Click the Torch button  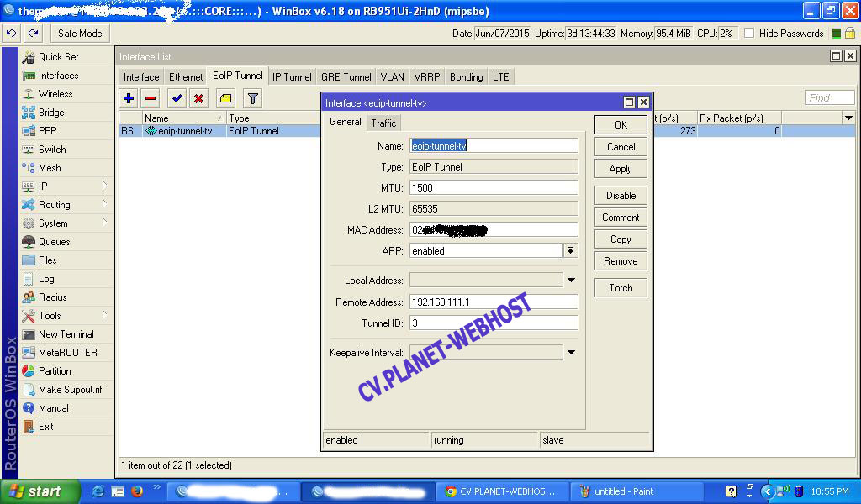pyautogui.click(x=621, y=287)
